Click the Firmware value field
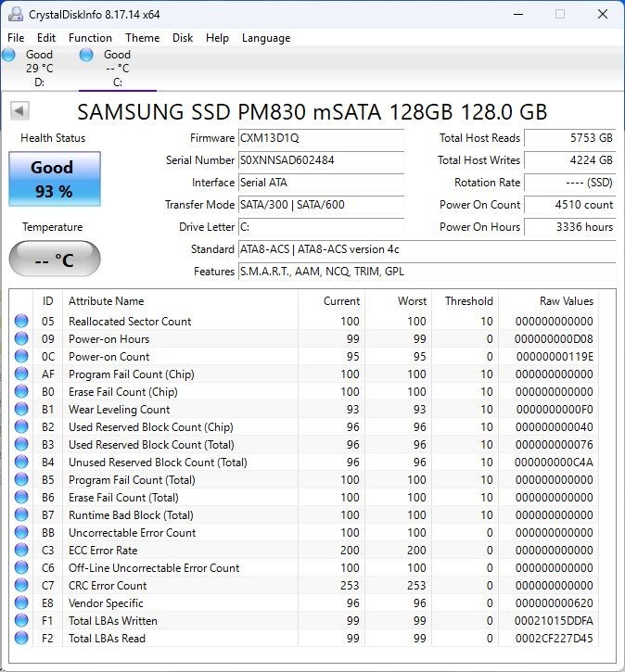This screenshot has width=625, height=672. 321,138
